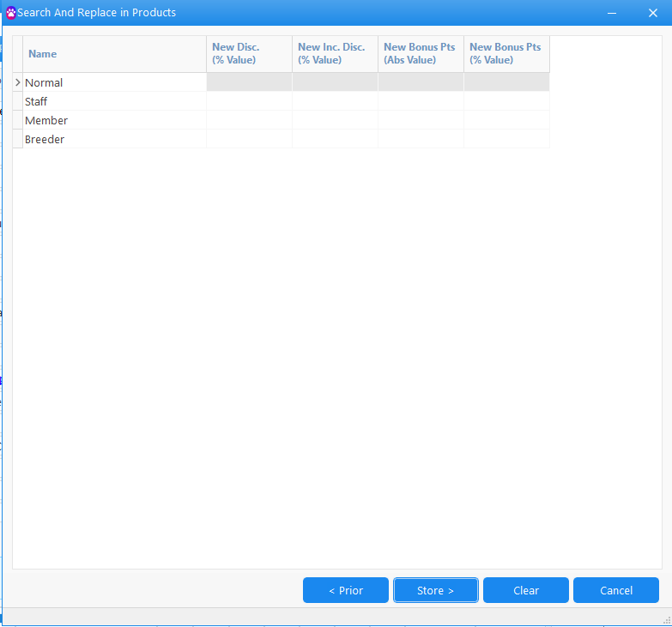Screen dimensions: 672x627
Task: Click Staff's New Disc. percent cell
Action: tap(249, 102)
